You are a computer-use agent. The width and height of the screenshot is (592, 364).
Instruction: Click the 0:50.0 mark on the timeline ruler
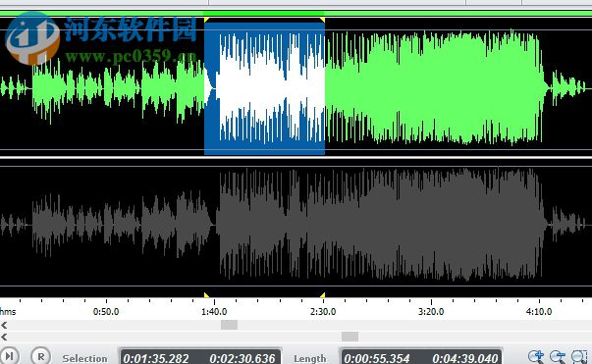pyautogui.click(x=106, y=312)
